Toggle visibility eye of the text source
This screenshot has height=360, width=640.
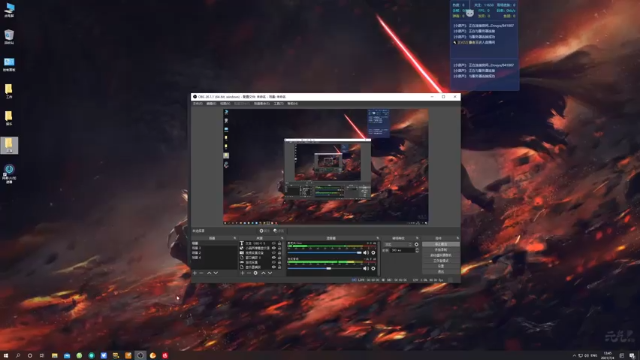274,243
